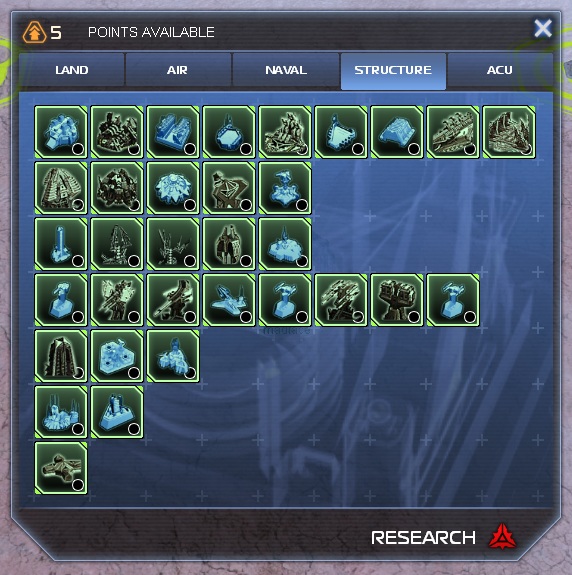572x575 pixels.
Task: Select the first research icon in the top row
Action: [61, 132]
